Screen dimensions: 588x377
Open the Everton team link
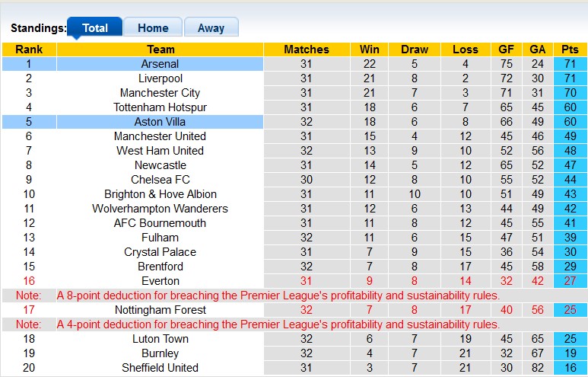161,281
